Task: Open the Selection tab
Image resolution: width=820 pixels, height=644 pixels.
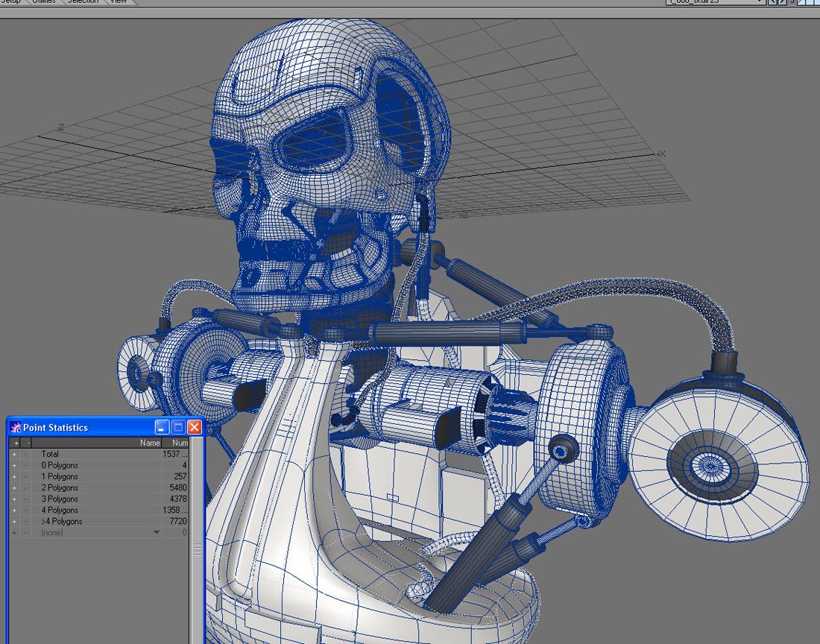Action: 82,2
